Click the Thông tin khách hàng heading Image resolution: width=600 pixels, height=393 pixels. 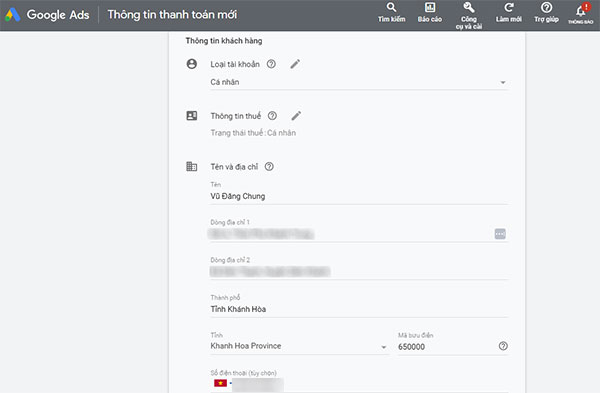tap(224, 41)
